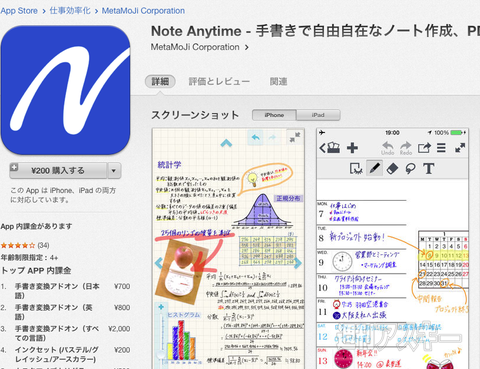Open the dropdown arrow beside the buy button
This screenshot has height=369, width=480.
(114, 171)
